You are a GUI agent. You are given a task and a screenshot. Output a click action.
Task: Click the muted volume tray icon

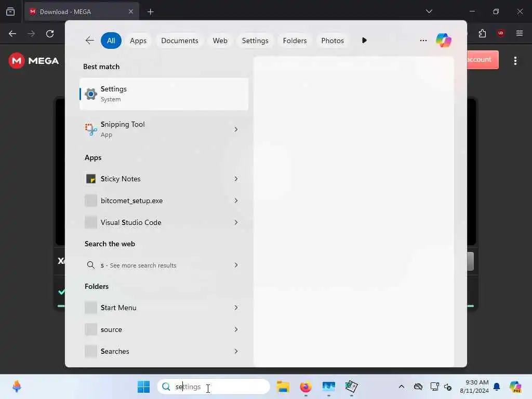448,387
